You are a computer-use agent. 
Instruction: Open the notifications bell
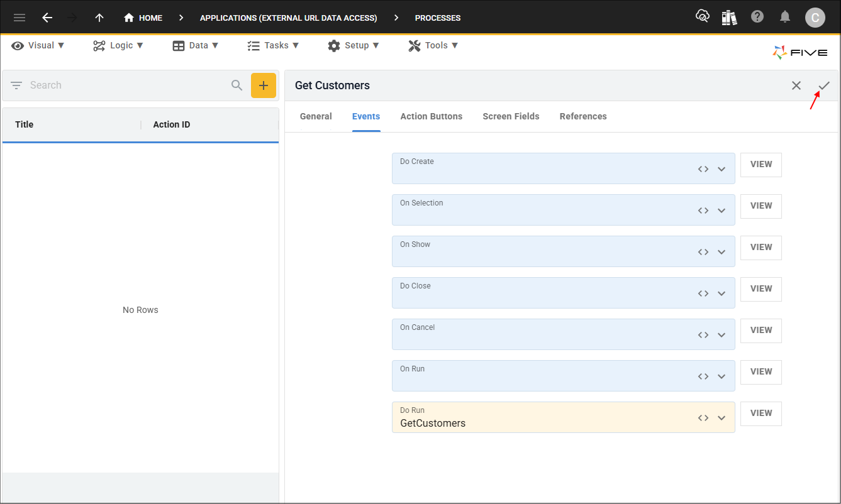tap(785, 17)
